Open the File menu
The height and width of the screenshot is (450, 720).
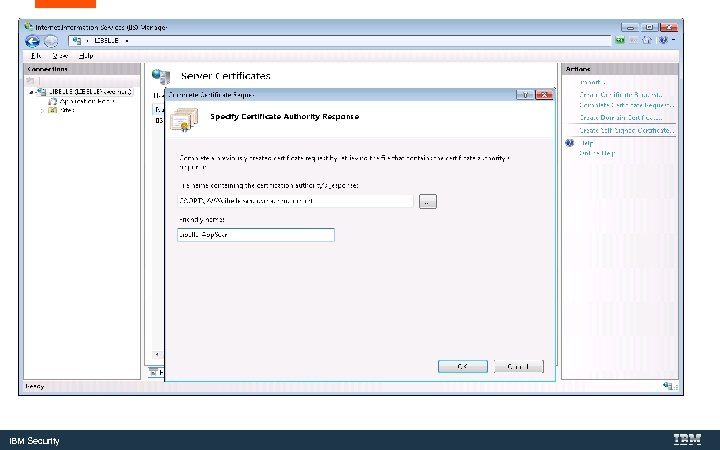tap(36, 56)
